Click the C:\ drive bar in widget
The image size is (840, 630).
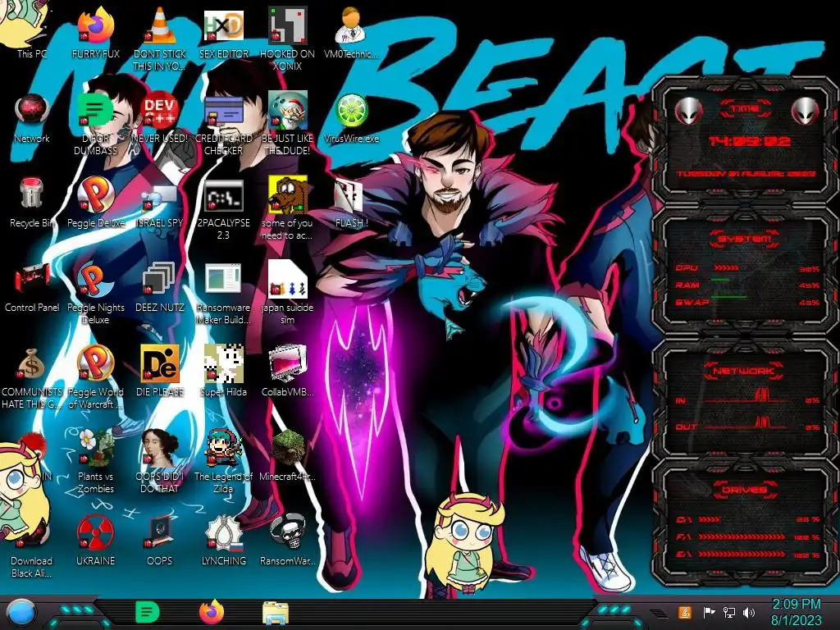pyautogui.click(x=710, y=519)
